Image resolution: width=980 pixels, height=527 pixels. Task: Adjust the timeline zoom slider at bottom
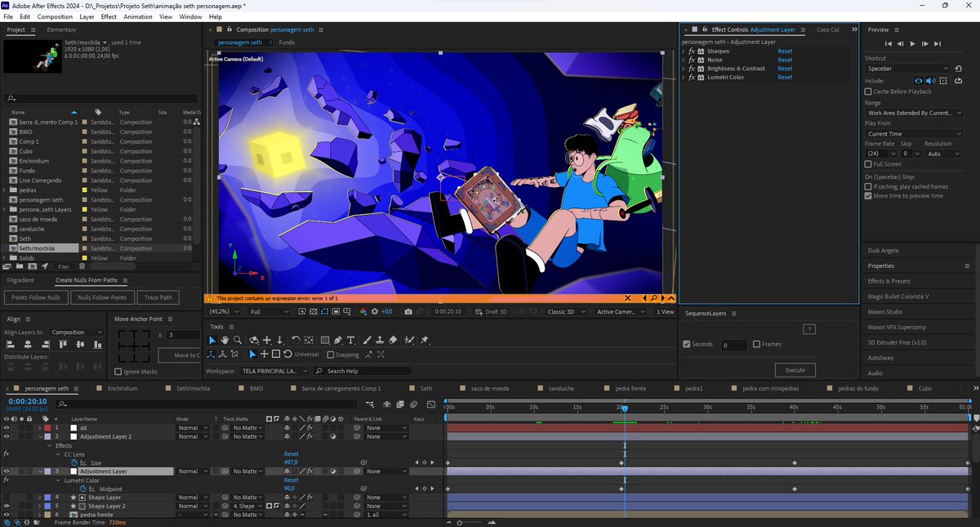(x=459, y=522)
